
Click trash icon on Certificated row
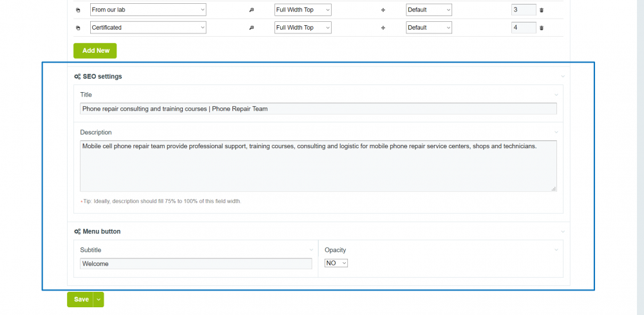pyautogui.click(x=542, y=28)
